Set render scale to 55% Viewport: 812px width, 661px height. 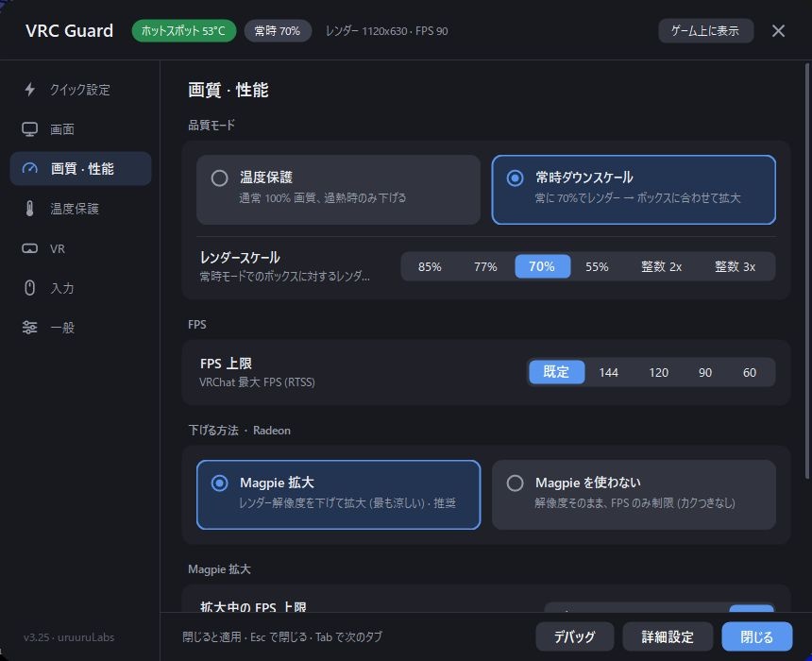tap(597, 267)
